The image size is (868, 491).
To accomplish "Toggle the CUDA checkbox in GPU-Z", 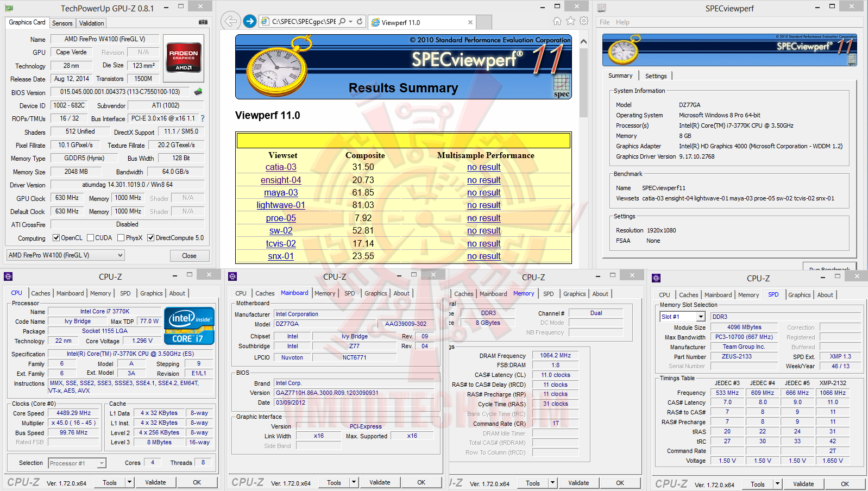I will tap(91, 238).
